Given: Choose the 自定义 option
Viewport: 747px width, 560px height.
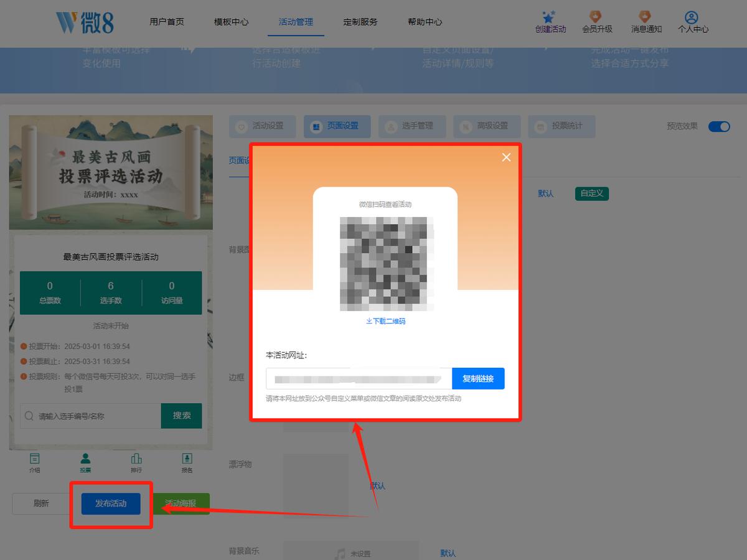Looking at the screenshot, I should point(591,194).
